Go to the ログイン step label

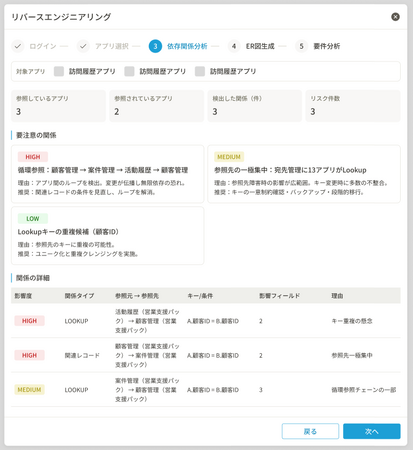(x=43, y=46)
